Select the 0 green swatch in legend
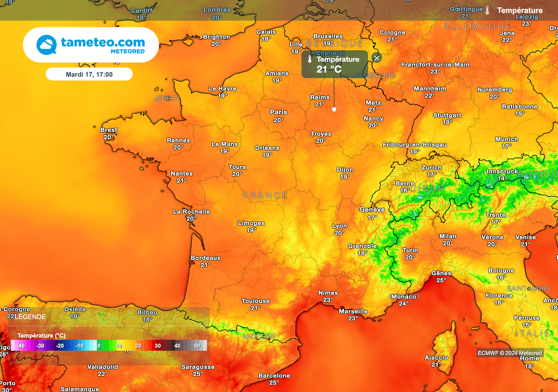This screenshot has height=392, width=558. (99, 346)
